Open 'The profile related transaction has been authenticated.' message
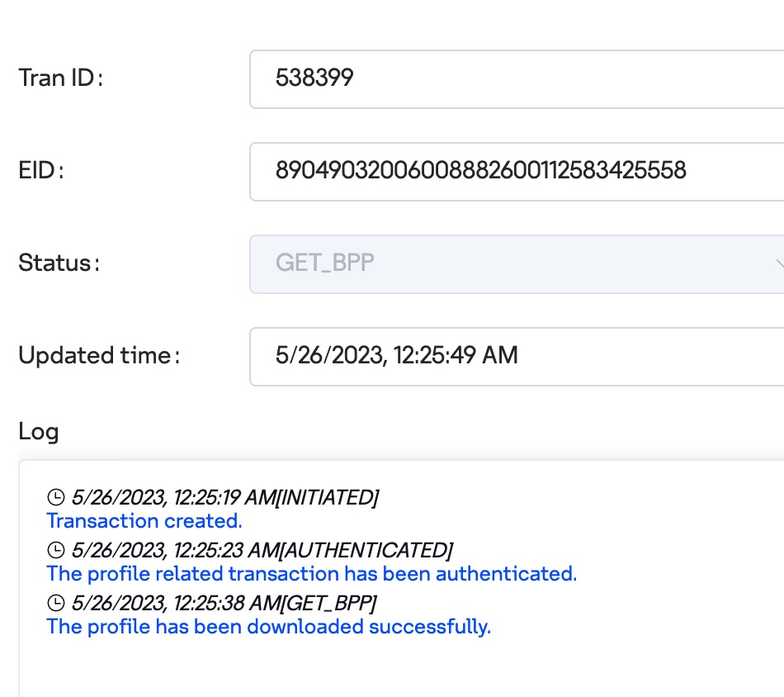This screenshot has width=784, height=697. pyautogui.click(x=312, y=573)
